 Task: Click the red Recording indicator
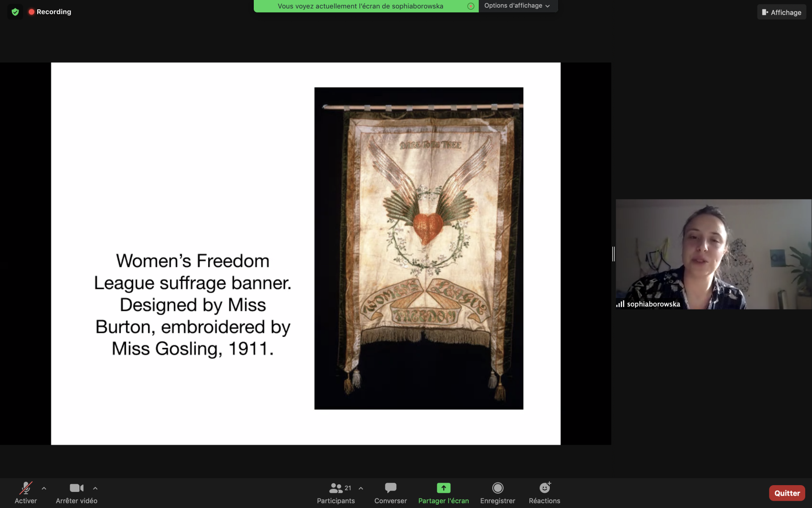49,12
